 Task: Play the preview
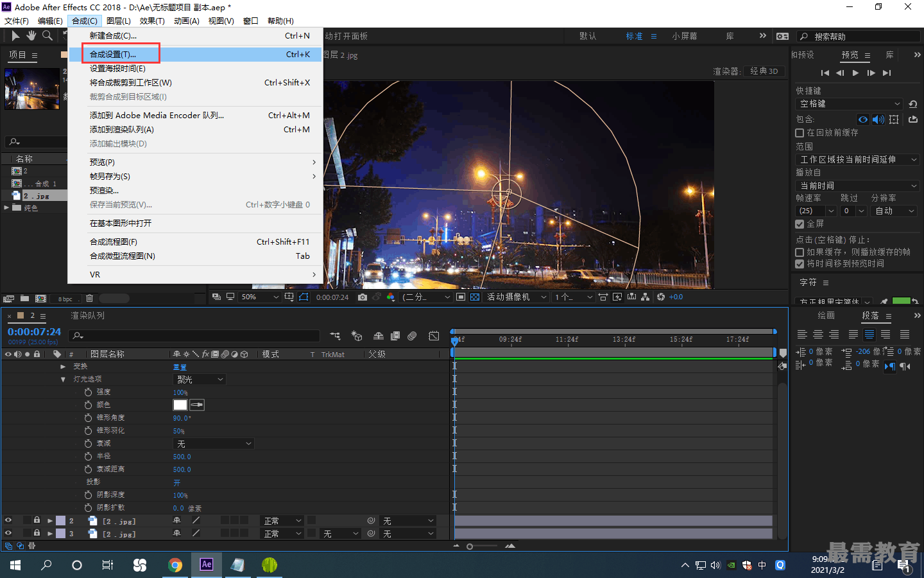click(x=855, y=73)
